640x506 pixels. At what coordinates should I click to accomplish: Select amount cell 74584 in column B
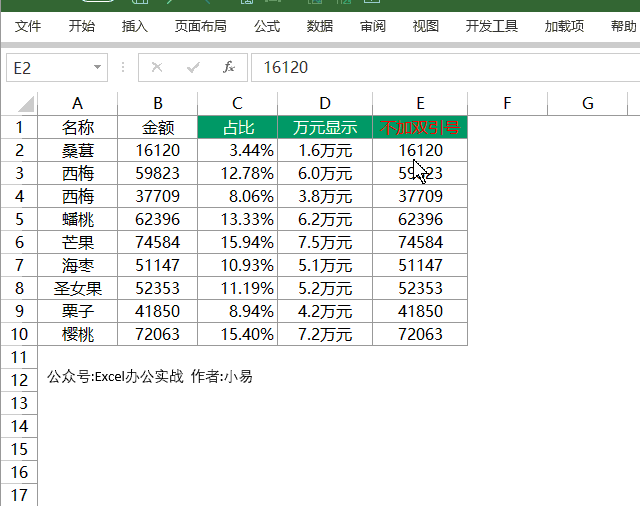[x=158, y=242]
